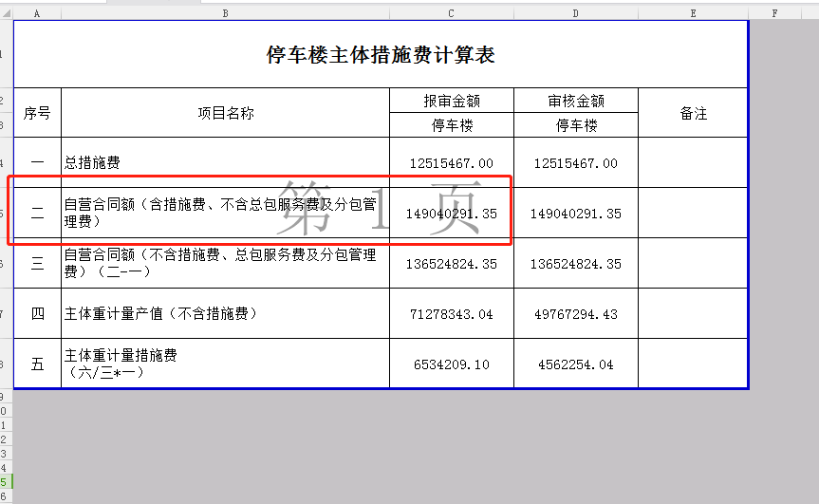Click the select-all corner triangle
This screenshot has width=819, height=504.
coord(7,13)
